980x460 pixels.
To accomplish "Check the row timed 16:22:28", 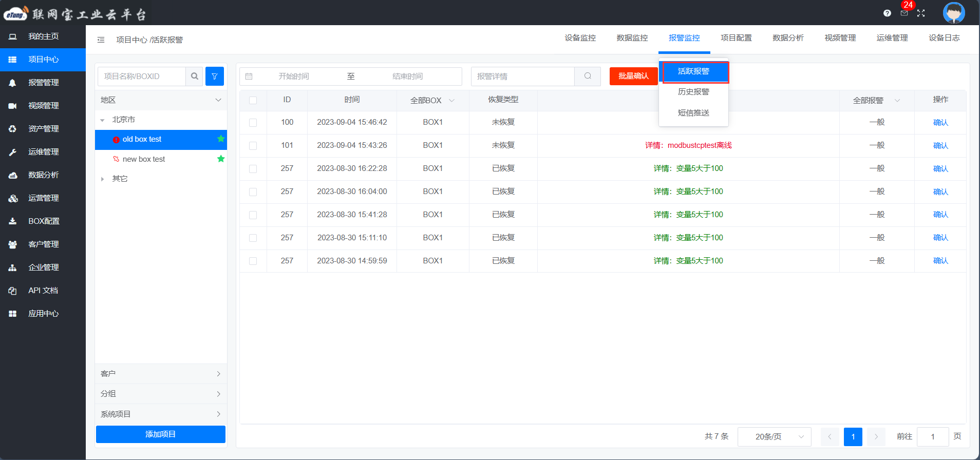I will click(x=253, y=169).
